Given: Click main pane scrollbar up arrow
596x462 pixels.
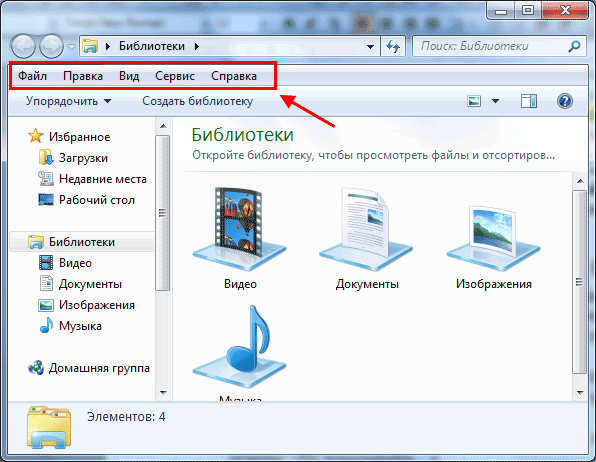Looking at the screenshot, I should point(580,181).
